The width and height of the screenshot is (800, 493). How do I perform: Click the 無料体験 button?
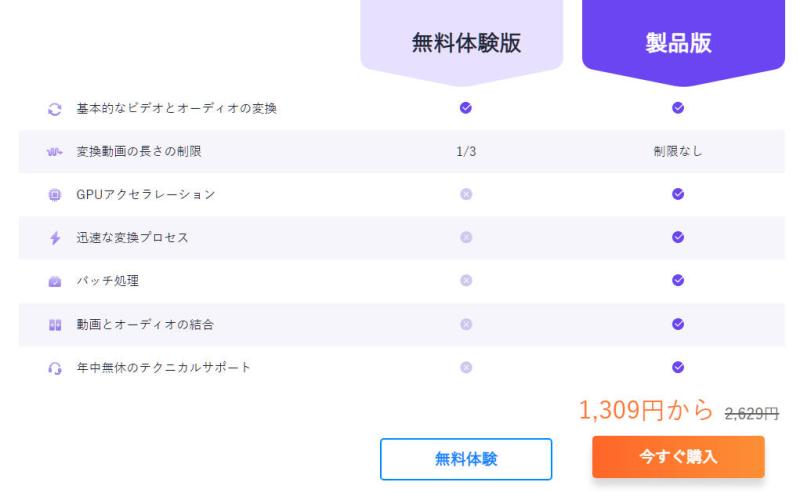(x=466, y=459)
